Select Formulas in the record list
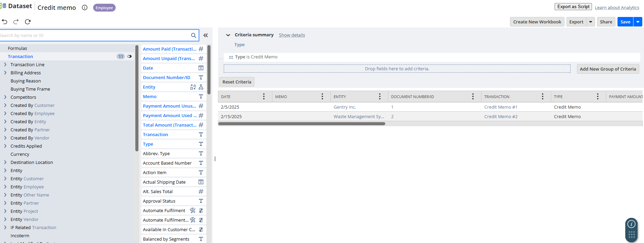The width and height of the screenshot is (644, 243). tap(17, 49)
